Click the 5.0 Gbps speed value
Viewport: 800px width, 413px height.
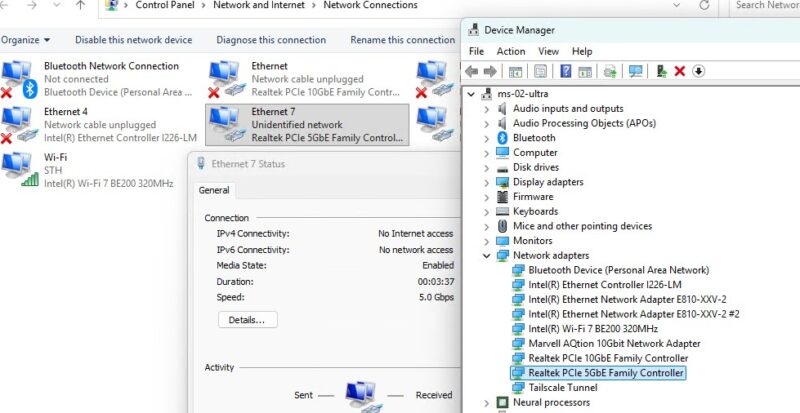click(436, 298)
